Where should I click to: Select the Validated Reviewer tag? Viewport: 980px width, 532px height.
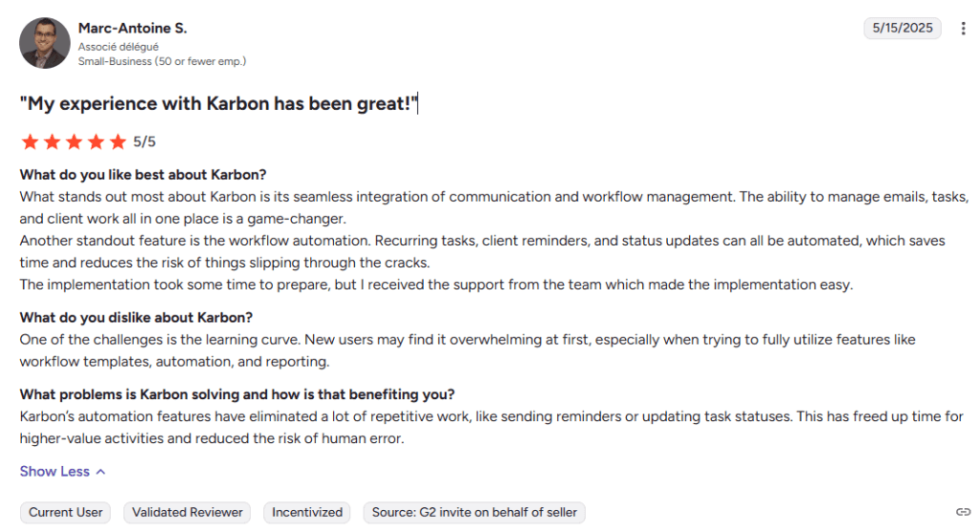[187, 512]
